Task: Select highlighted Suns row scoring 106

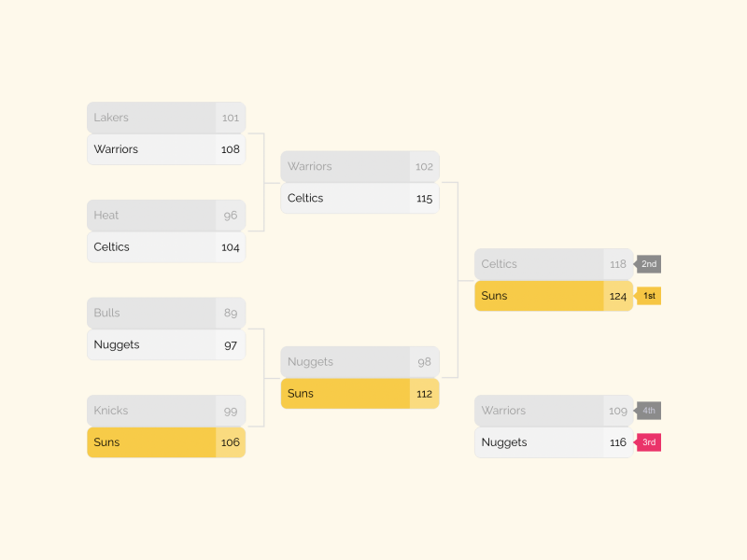Action: click(x=154, y=442)
